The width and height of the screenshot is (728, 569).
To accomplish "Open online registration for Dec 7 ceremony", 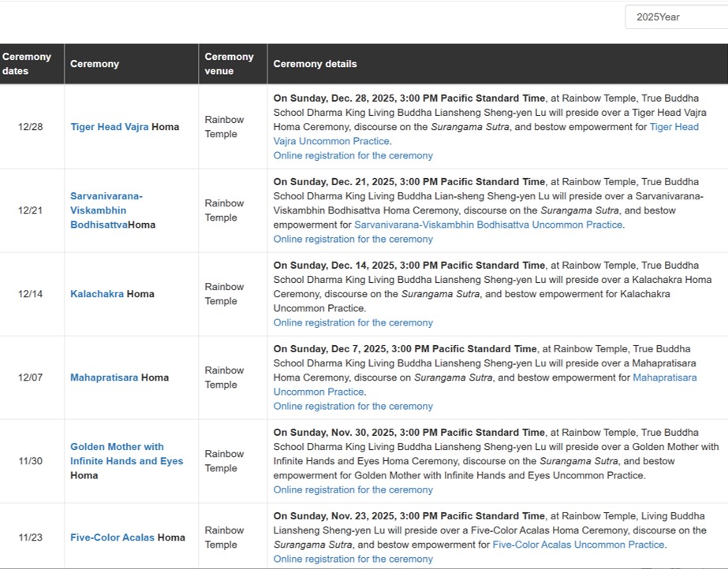I will (x=353, y=406).
